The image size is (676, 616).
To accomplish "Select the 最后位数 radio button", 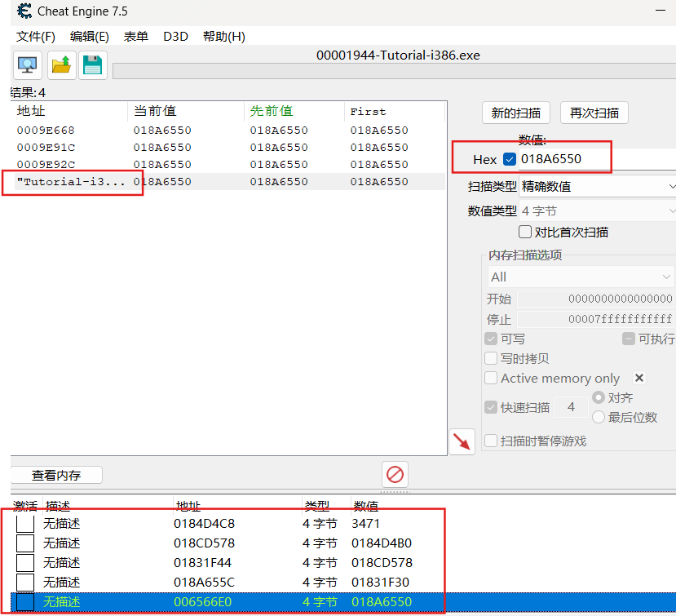I will (x=599, y=417).
